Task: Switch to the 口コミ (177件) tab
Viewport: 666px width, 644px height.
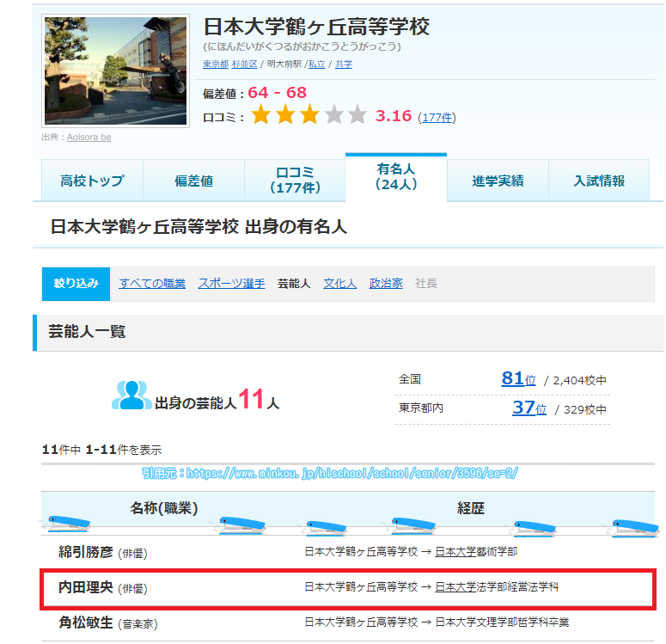Action: (295, 181)
